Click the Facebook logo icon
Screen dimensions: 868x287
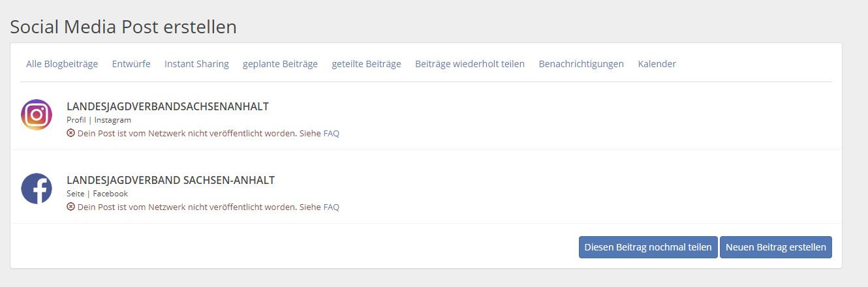click(37, 189)
